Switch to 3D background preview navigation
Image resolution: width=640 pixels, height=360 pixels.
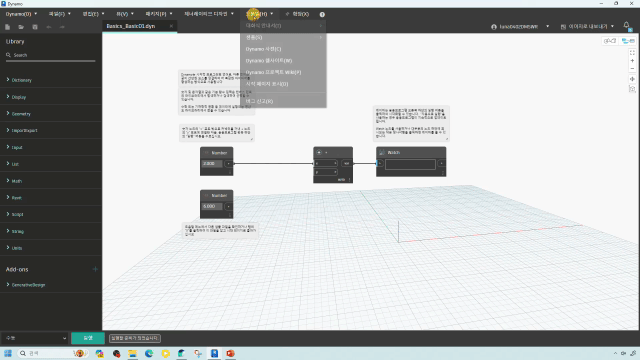(x=610, y=41)
